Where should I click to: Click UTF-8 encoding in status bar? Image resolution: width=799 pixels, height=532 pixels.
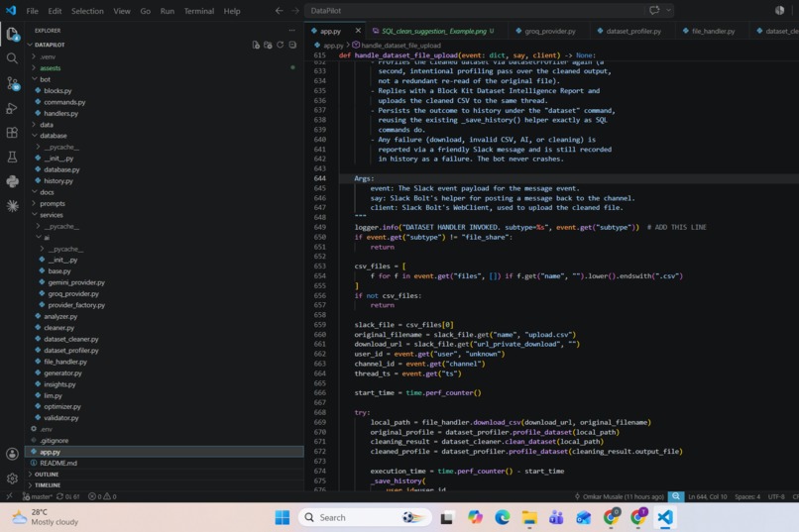(x=776, y=496)
